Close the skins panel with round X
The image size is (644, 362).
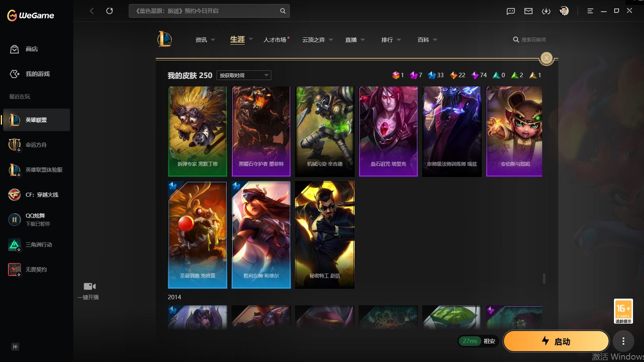[547, 58]
